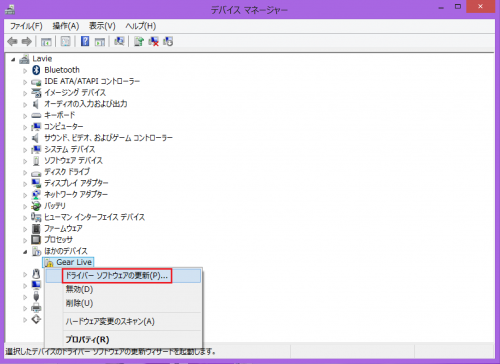The height and width of the screenshot is (364, 500).
Task: Click the ディスク ドライブ drive icon
Action: pos(36,173)
